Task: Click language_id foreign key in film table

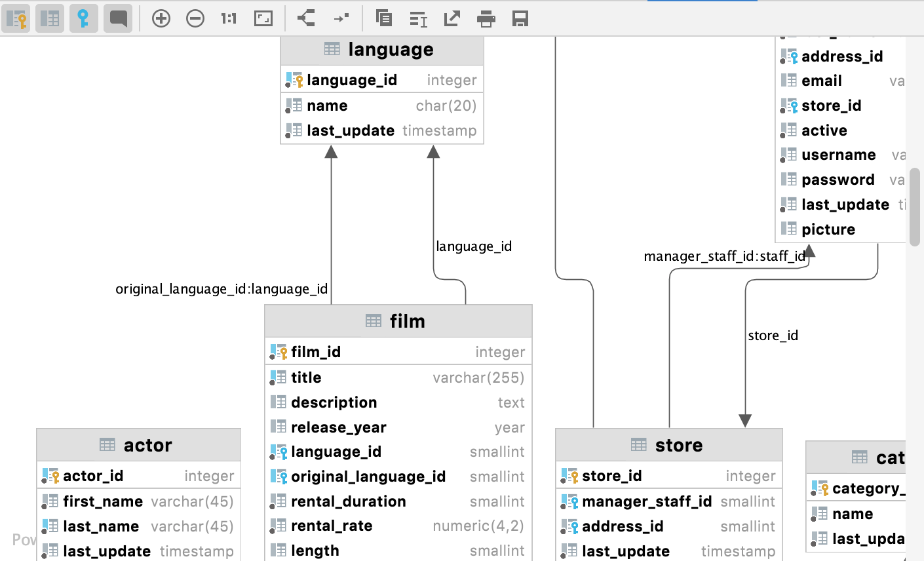Action: (398, 452)
